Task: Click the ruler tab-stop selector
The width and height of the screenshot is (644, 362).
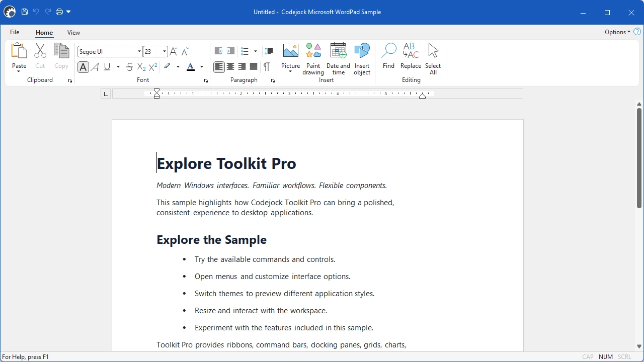Action: click(x=106, y=94)
